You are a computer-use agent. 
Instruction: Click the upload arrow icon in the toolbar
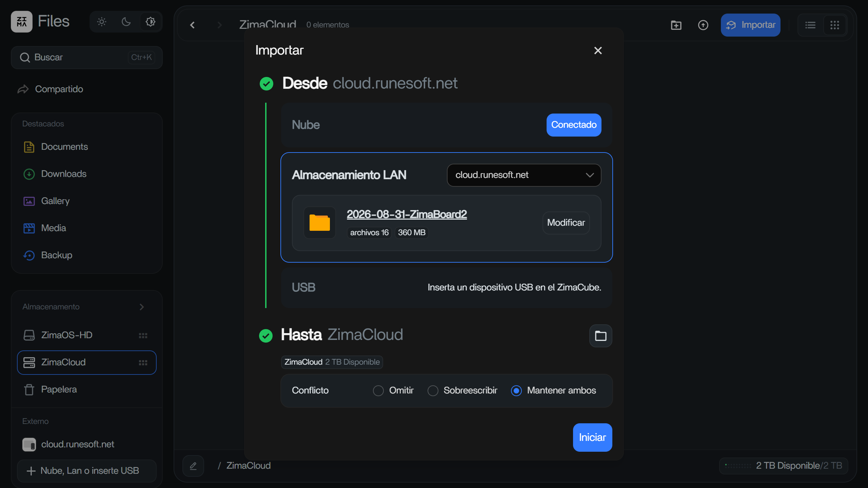703,25
